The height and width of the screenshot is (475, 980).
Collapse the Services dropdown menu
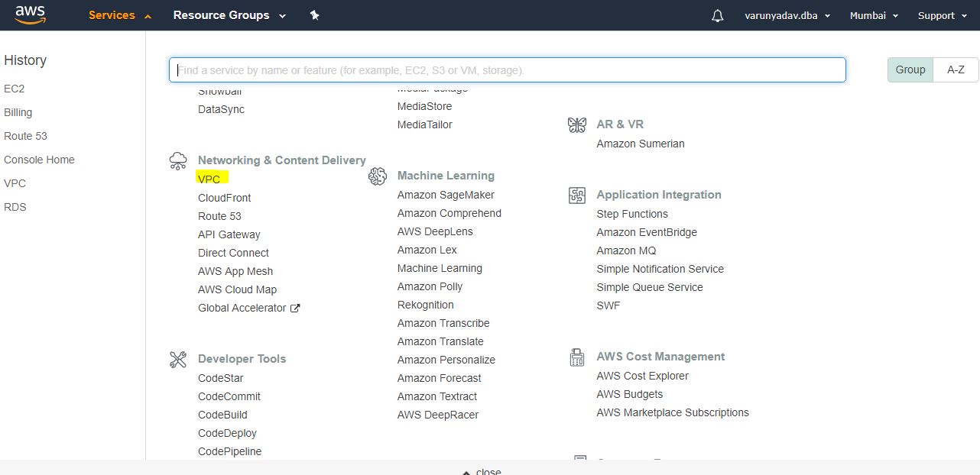(120, 15)
